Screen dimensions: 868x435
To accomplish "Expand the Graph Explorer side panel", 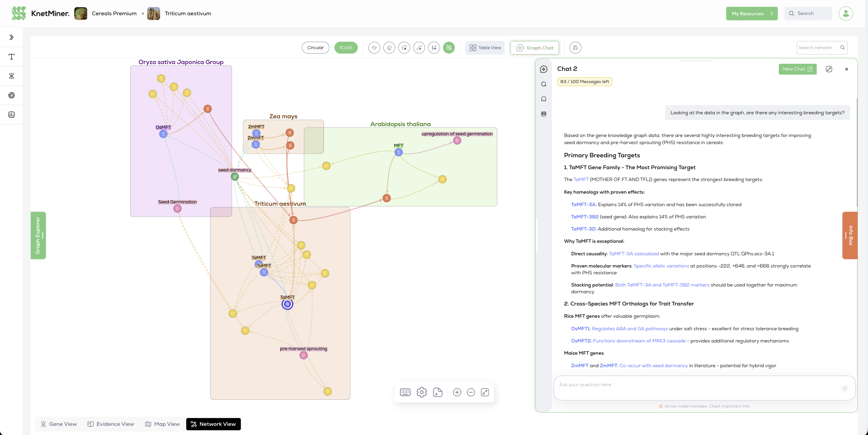I will pyautogui.click(x=38, y=235).
